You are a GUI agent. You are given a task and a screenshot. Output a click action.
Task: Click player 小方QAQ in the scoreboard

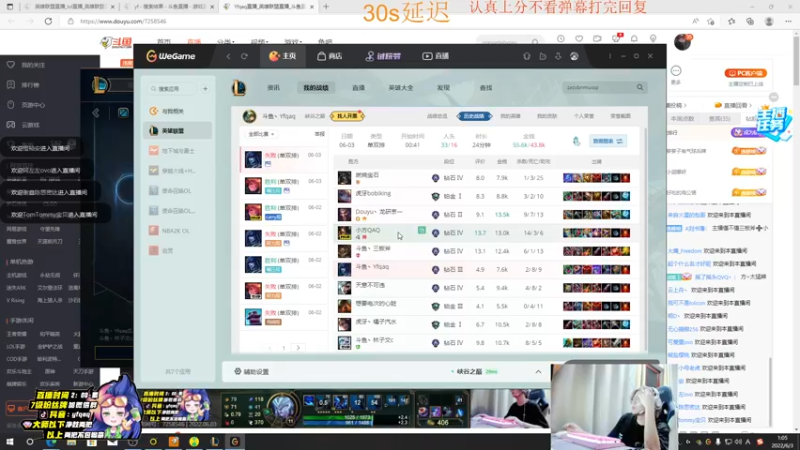(368, 230)
